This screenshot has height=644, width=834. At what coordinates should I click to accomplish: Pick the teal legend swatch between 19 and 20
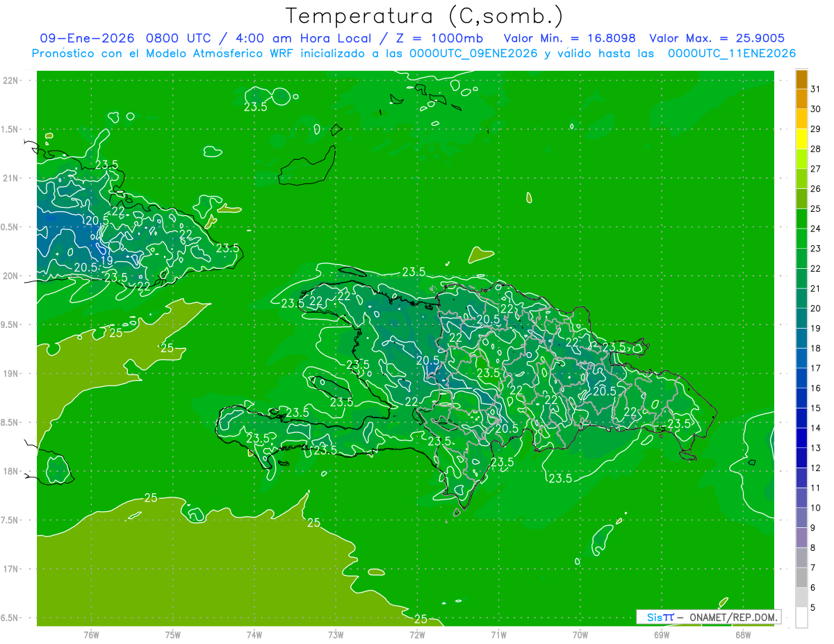coord(801,318)
